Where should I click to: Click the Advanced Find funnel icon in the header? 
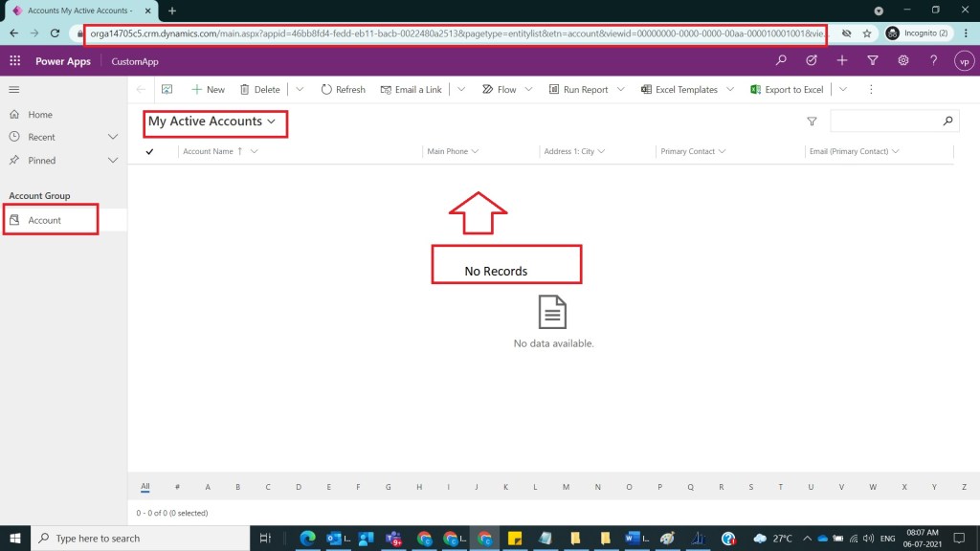[x=872, y=61]
